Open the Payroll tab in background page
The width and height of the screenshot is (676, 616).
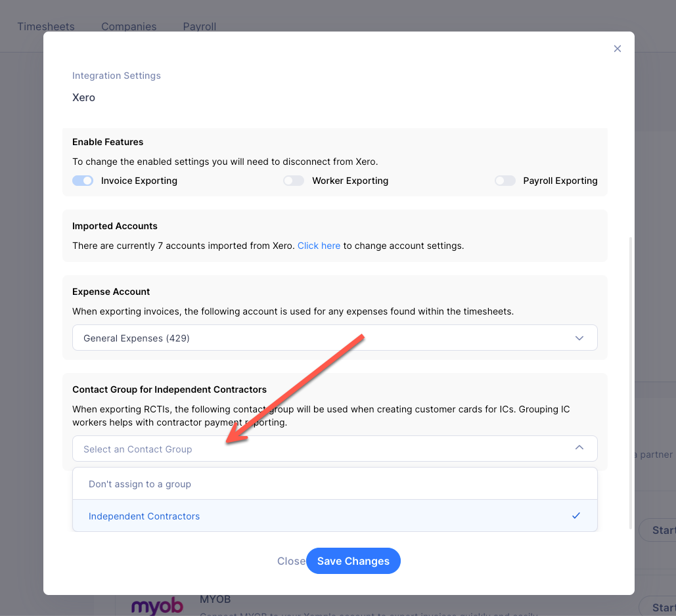[199, 26]
